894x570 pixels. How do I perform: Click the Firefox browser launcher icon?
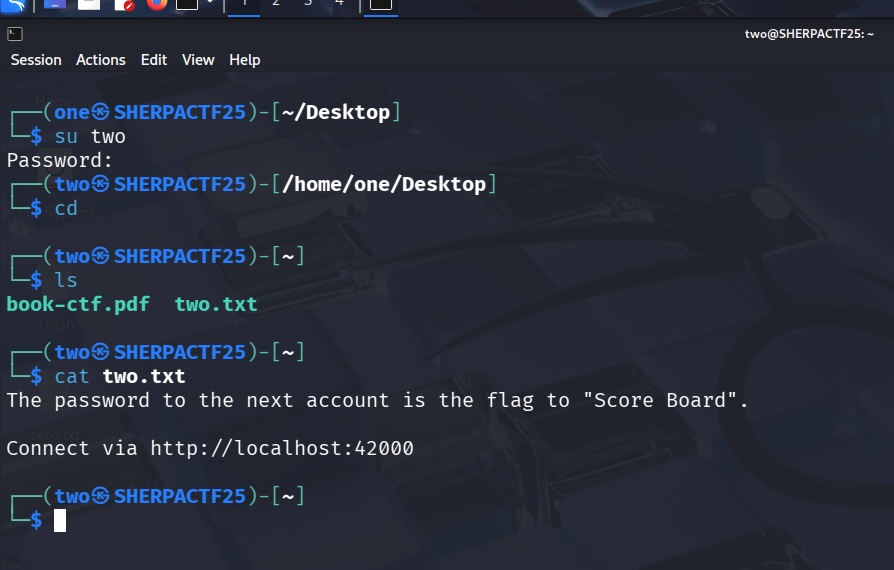pos(157,4)
